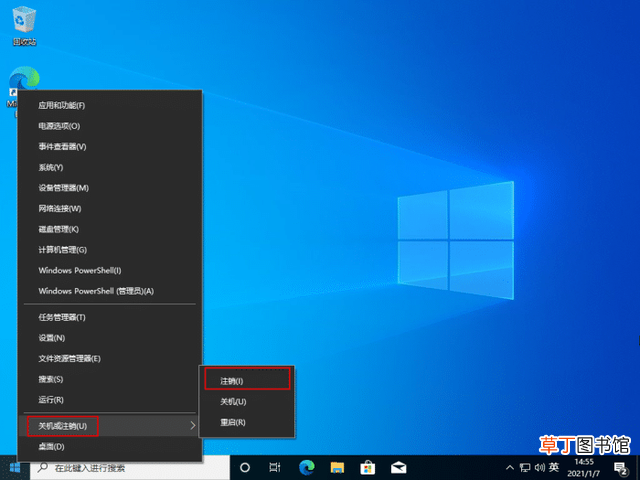Expand the 关机或注销(U) submenu
The image size is (640, 480).
109,426
